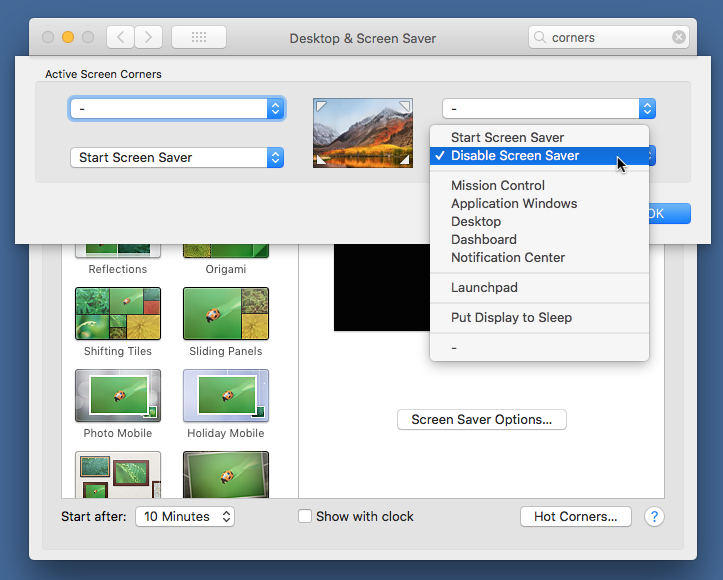Open the top-left corner action dropdown
Screen dimensions: 723x580
tap(177, 109)
